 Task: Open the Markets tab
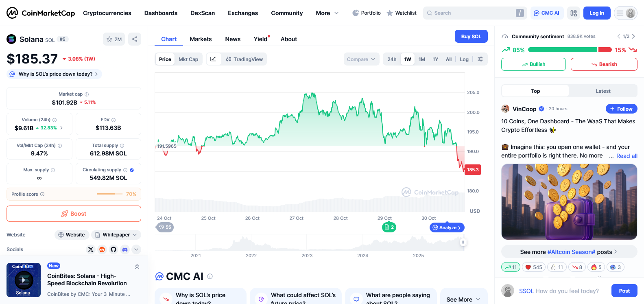point(201,39)
